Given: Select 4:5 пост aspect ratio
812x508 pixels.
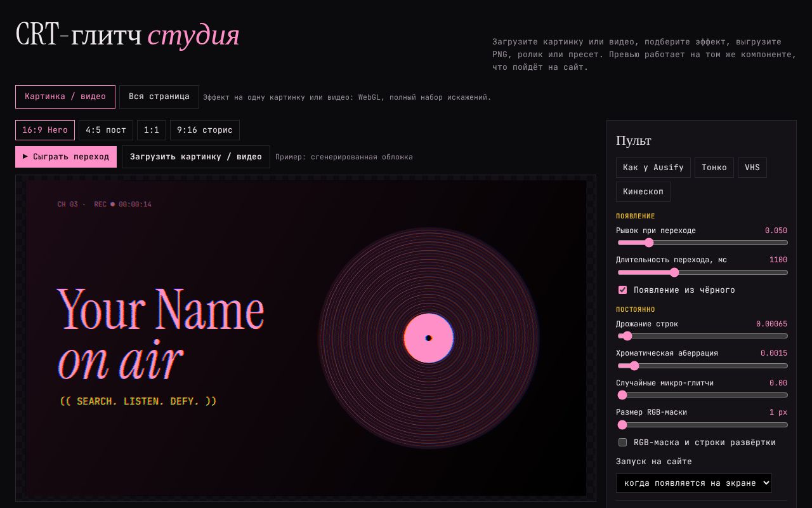Looking at the screenshot, I should click(106, 130).
